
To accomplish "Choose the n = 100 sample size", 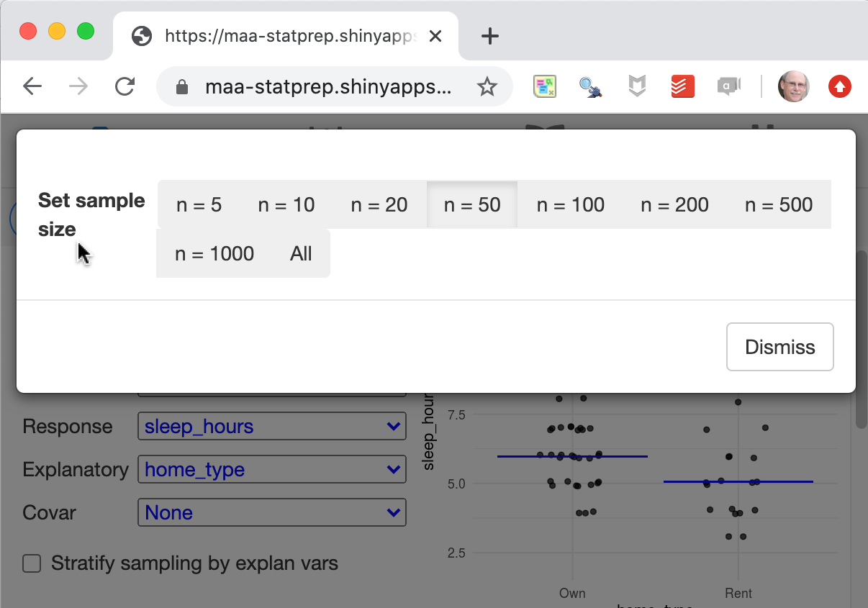I will (570, 205).
